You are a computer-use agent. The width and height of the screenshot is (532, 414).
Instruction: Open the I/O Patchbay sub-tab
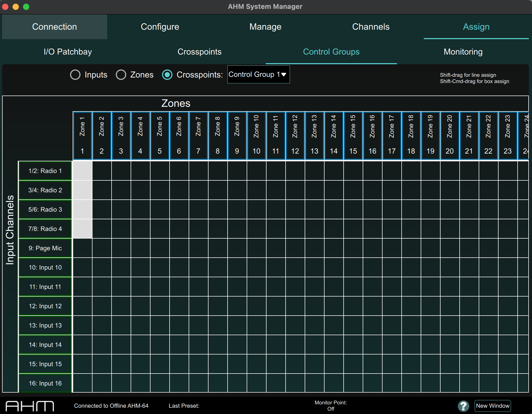tap(68, 52)
